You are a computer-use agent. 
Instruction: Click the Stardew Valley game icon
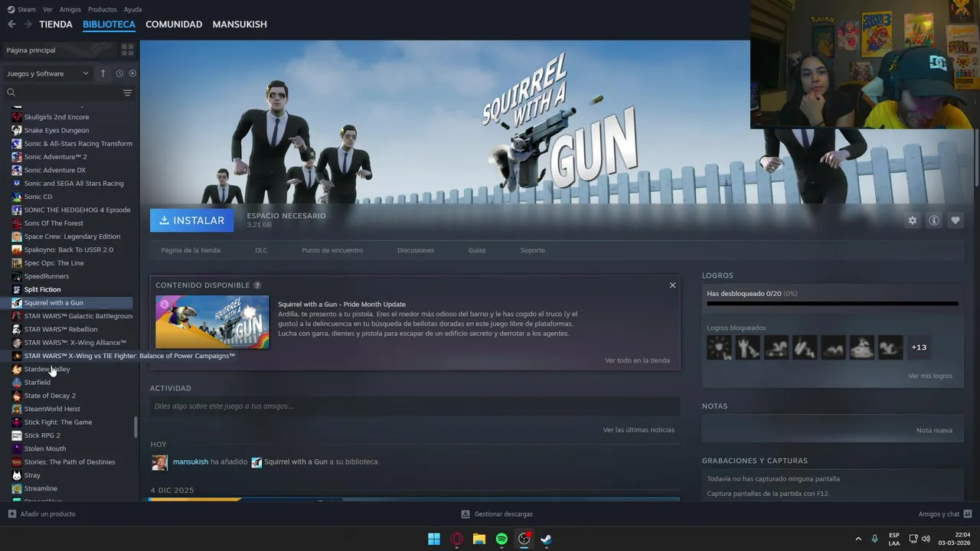pos(17,369)
